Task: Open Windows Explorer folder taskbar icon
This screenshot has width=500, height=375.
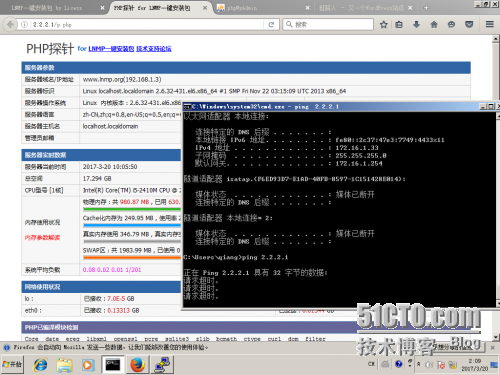Action: pyautogui.click(x=64, y=365)
